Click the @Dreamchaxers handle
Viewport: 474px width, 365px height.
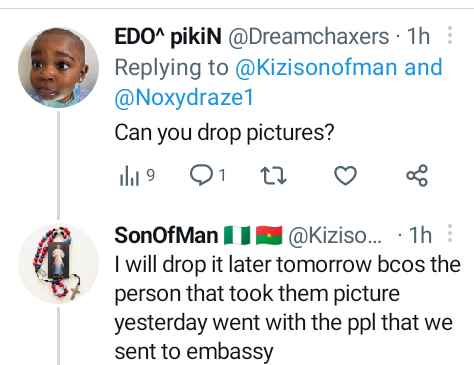[x=309, y=36]
